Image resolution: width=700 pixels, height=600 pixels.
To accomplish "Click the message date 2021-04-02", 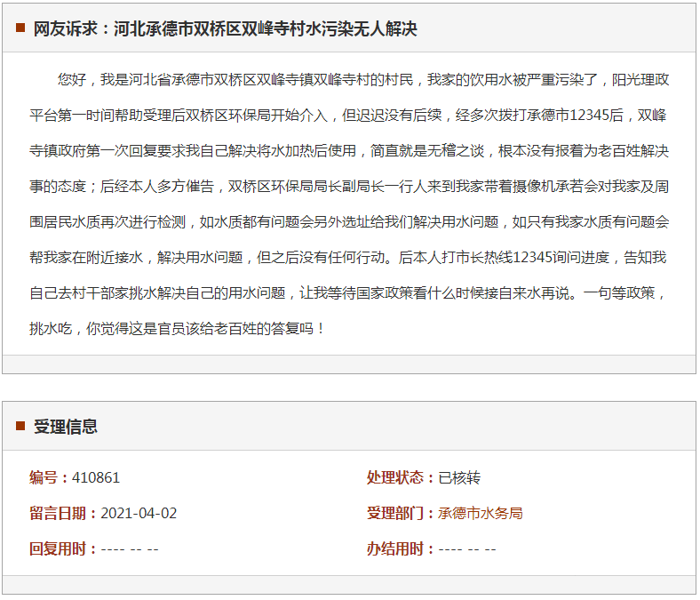I will coord(139,513).
